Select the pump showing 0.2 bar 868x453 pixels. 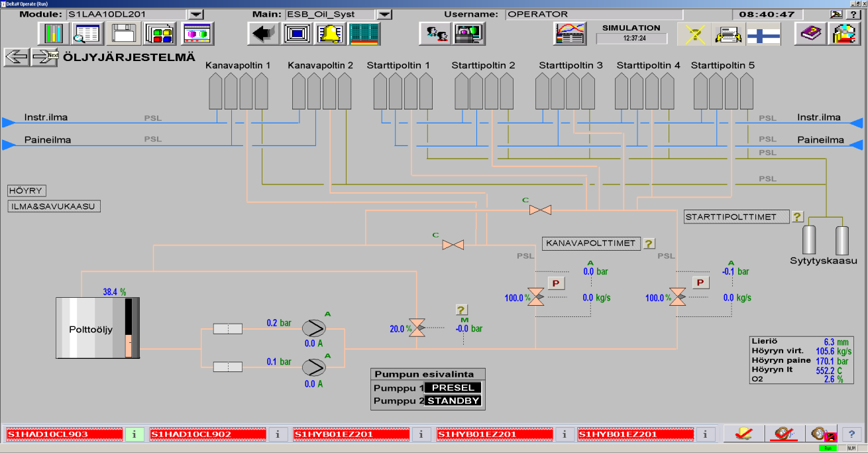(314, 328)
